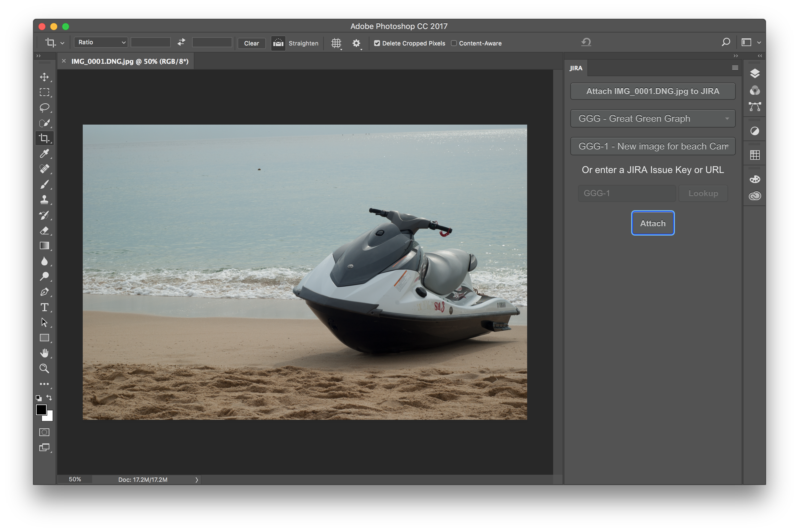799x532 pixels.
Task: Toggle Quick Mask mode icon
Action: 44,432
